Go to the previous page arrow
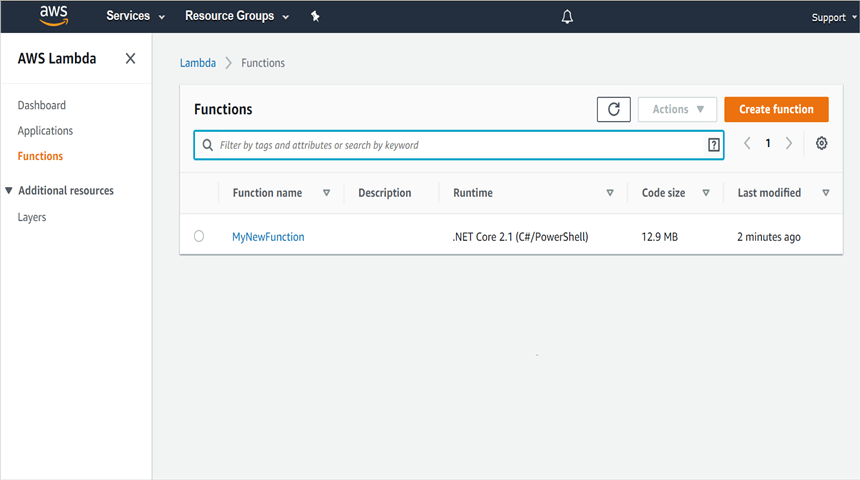 tap(747, 144)
